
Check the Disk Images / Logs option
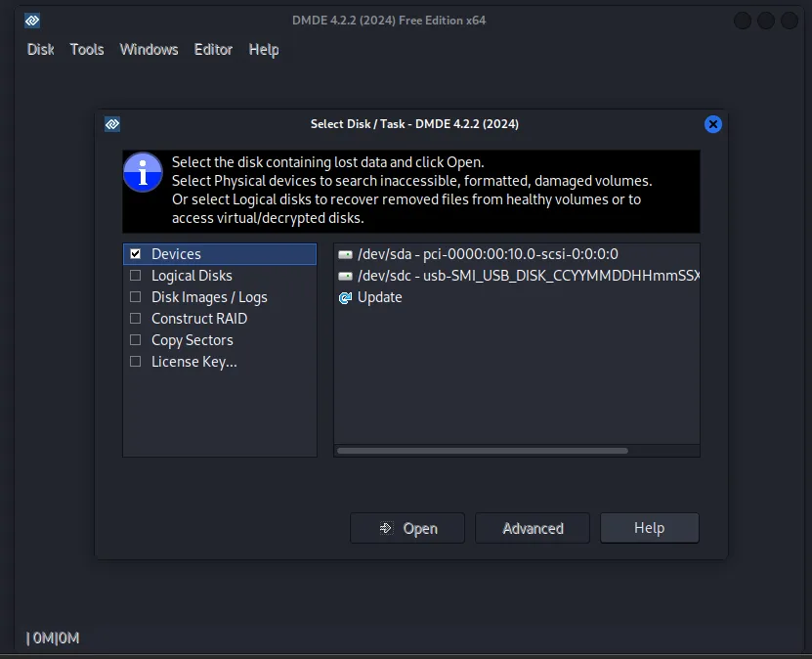[136, 297]
